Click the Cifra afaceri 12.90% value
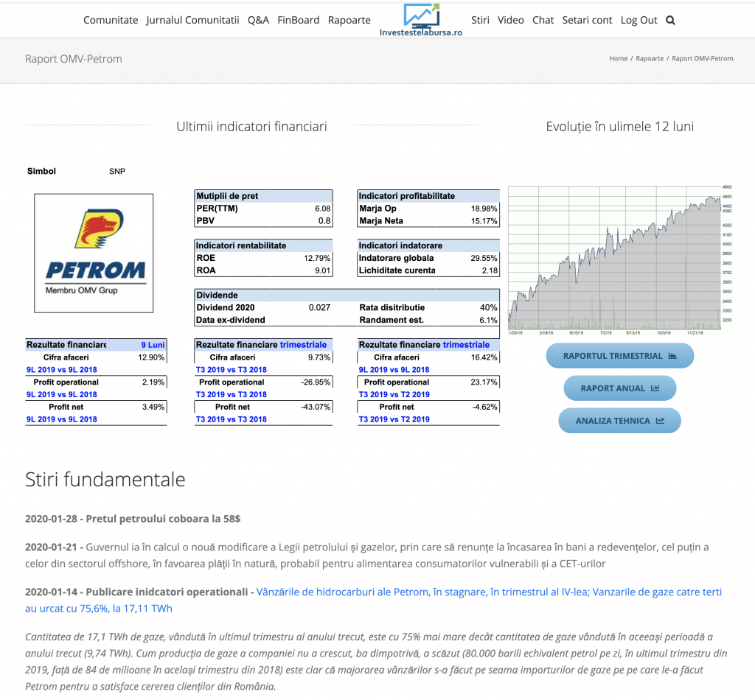 click(151, 357)
